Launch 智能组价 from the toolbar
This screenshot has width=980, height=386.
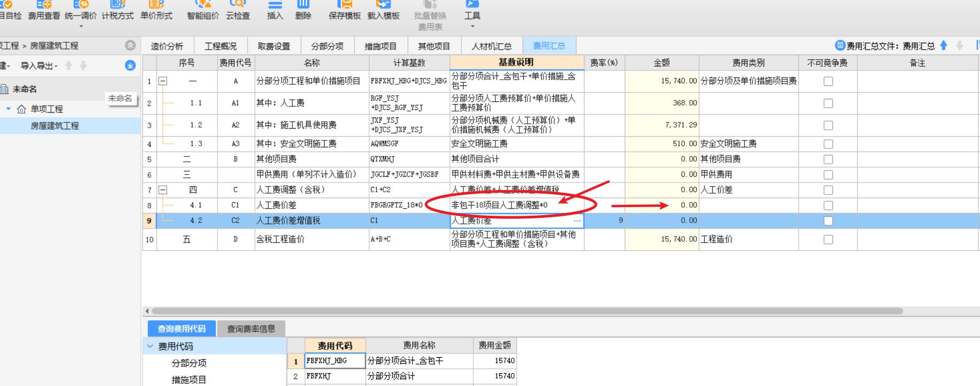(x=203, y=11)
